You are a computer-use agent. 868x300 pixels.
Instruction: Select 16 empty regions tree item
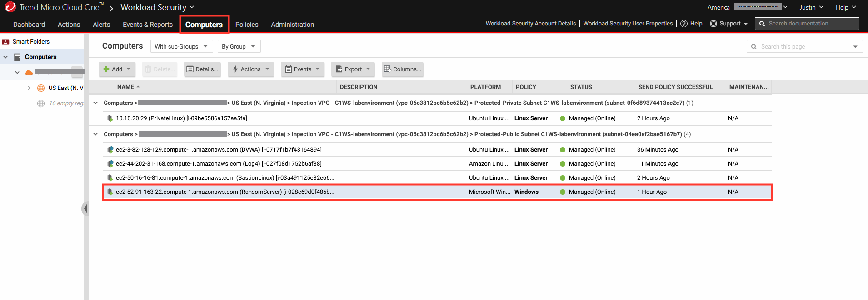(x=66, y=103)
